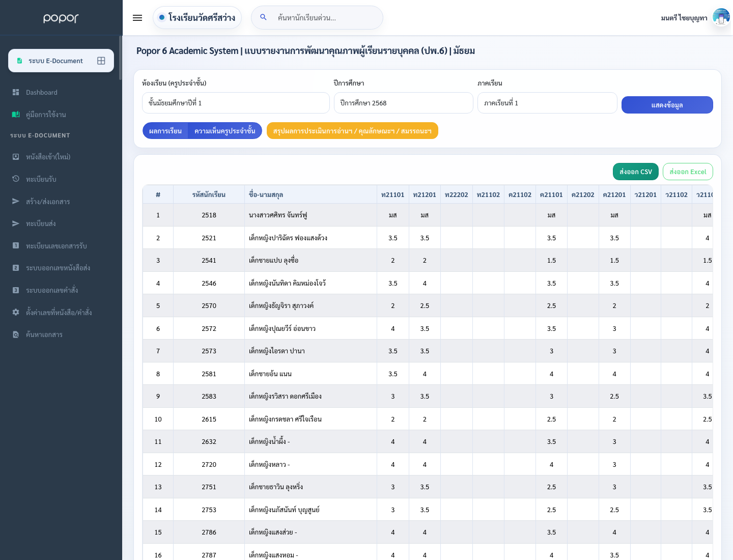
Task: Click the ทะเบียนเลขเอกสารรับ number icon
Action: tap(16, 245)
